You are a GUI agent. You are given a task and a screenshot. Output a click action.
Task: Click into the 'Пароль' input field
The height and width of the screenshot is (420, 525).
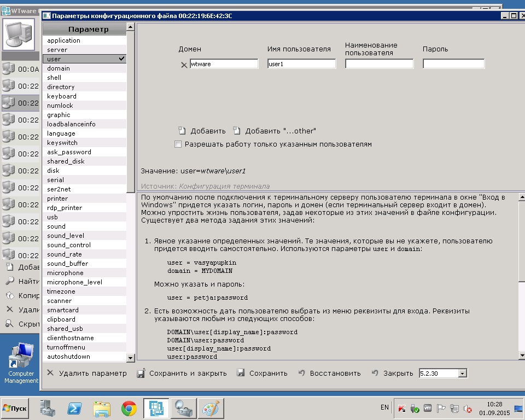pos(453,64)
